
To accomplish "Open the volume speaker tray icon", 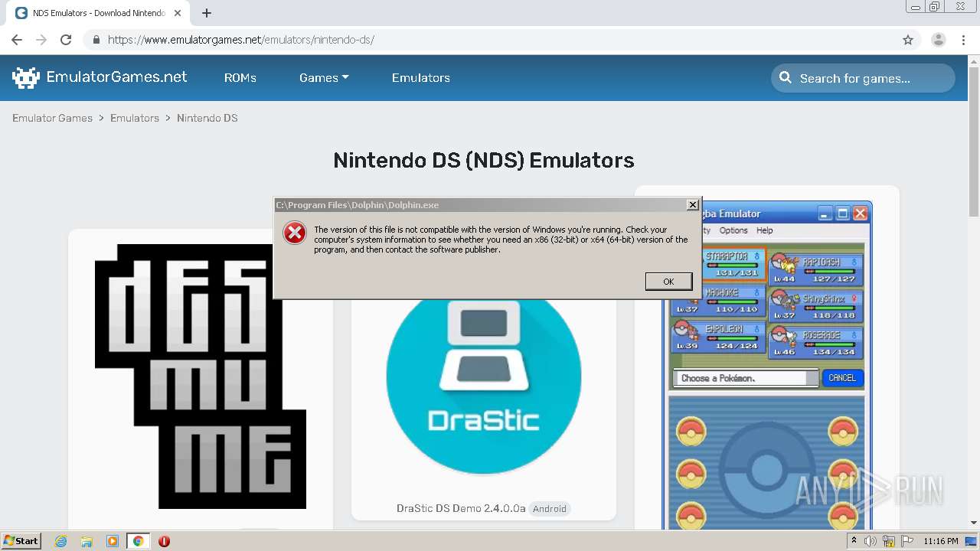I will (x=871, y=541).
